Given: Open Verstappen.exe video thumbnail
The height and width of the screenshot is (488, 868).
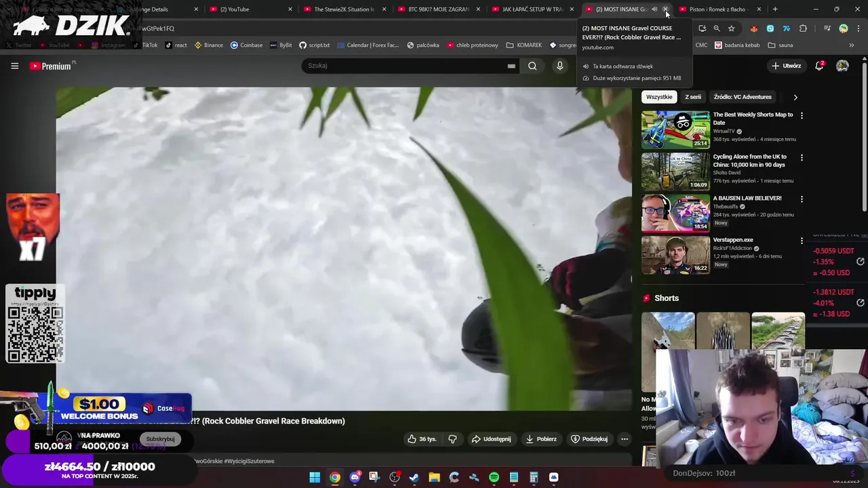Looking at the screenshot, I should coord(675,255).
